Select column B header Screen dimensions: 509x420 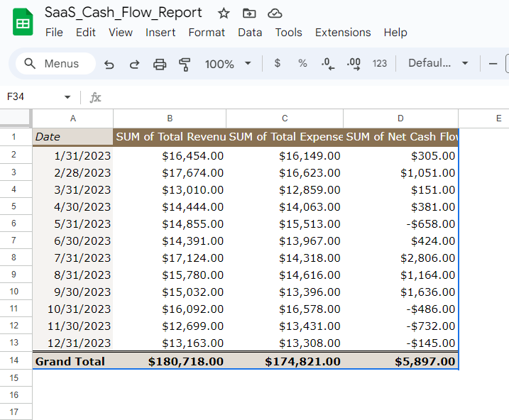(x=170, y=118)
